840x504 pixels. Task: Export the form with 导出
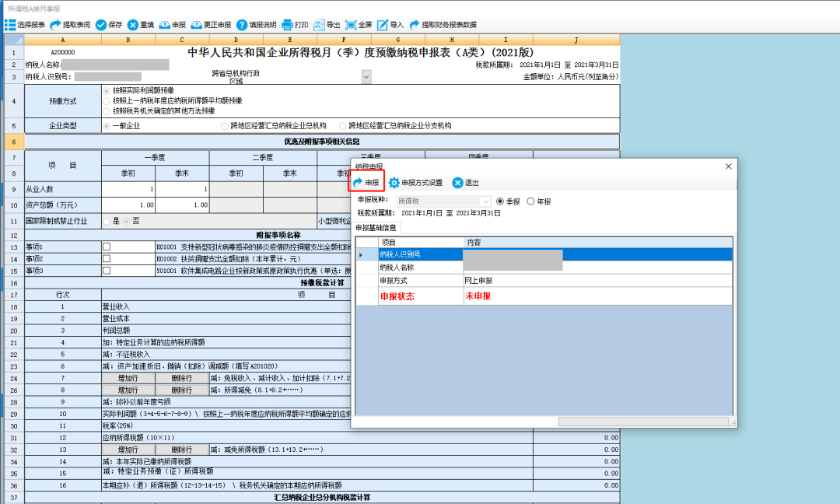[x=327, y=25]
